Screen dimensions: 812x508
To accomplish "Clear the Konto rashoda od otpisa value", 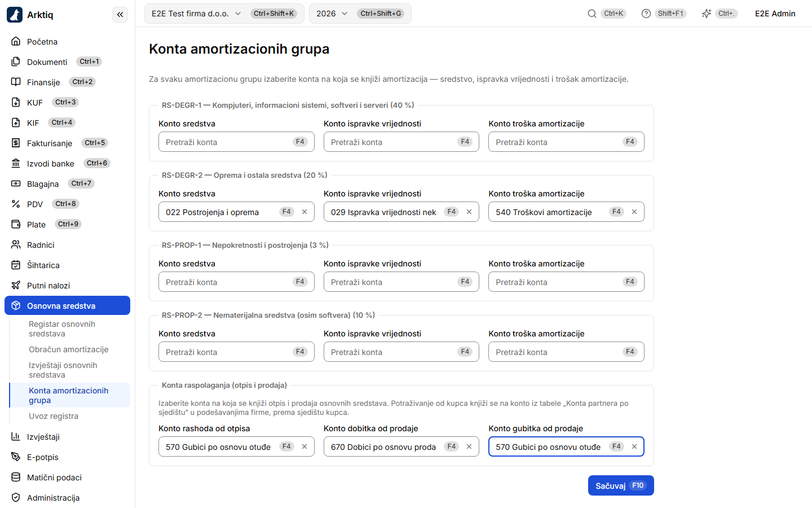I will click(x=304, y=446).
